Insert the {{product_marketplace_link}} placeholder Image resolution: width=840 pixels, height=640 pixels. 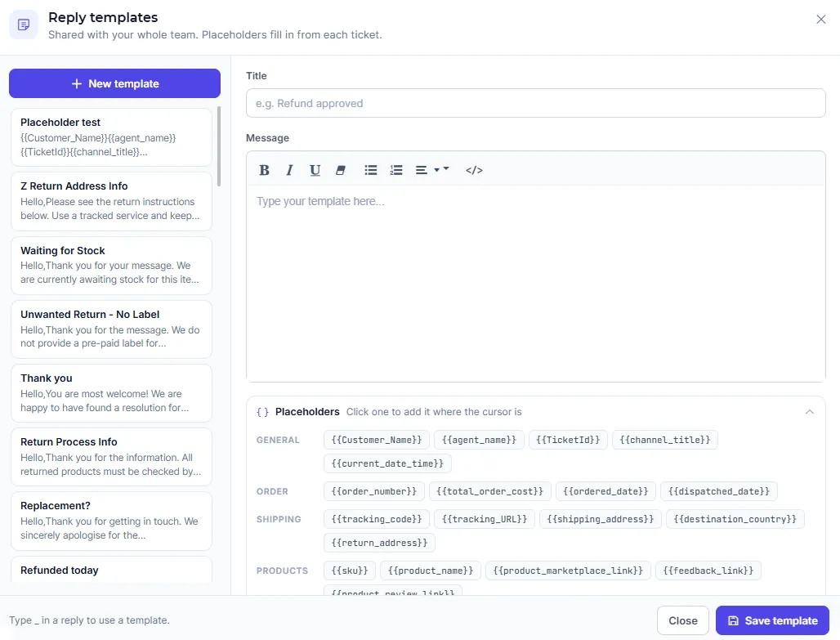pos(568,571)
